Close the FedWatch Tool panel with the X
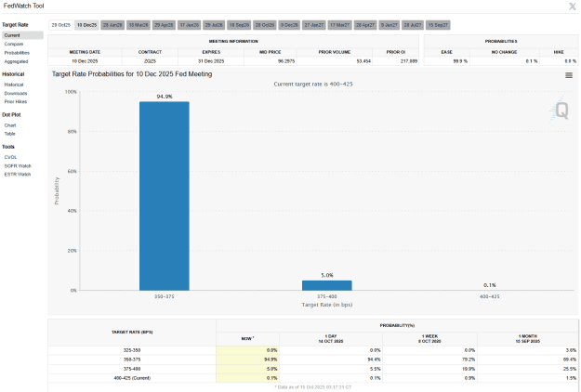 coord(573,7)
